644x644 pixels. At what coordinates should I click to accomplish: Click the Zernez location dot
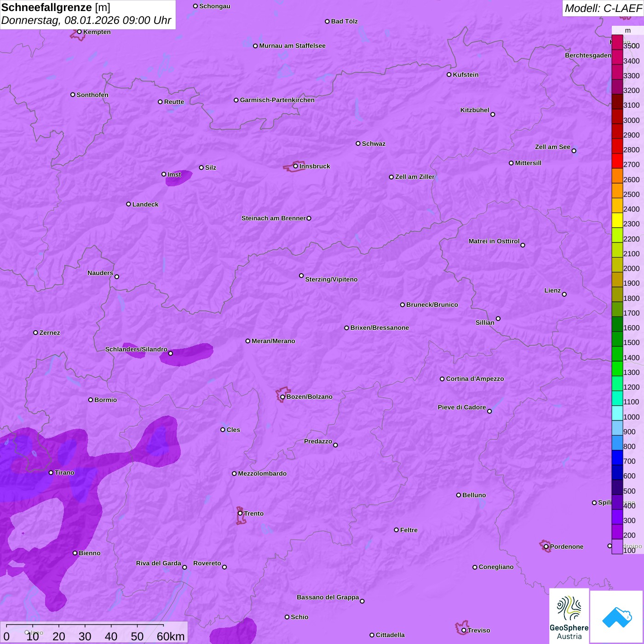35,333
